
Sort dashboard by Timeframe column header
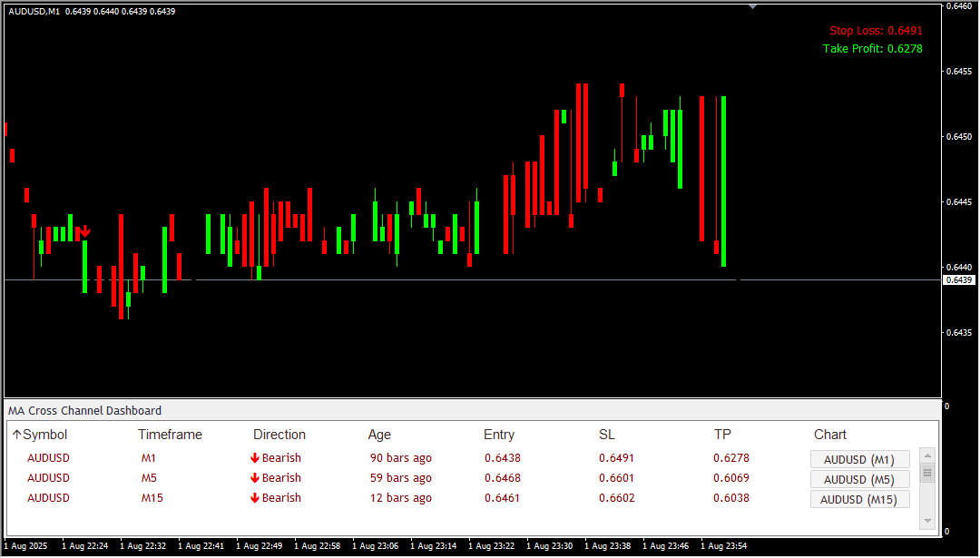[170, 435]
